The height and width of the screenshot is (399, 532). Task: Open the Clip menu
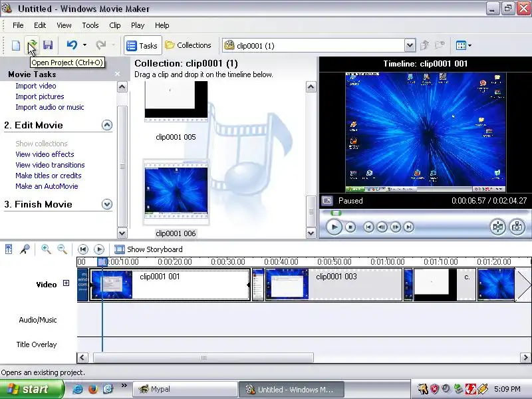tap(114, 25)
